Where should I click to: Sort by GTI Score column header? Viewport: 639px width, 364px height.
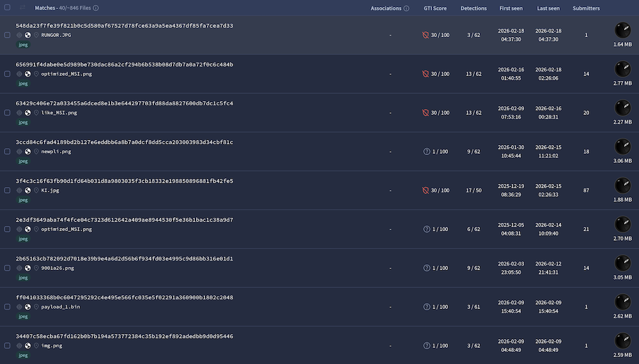[435, 8]
